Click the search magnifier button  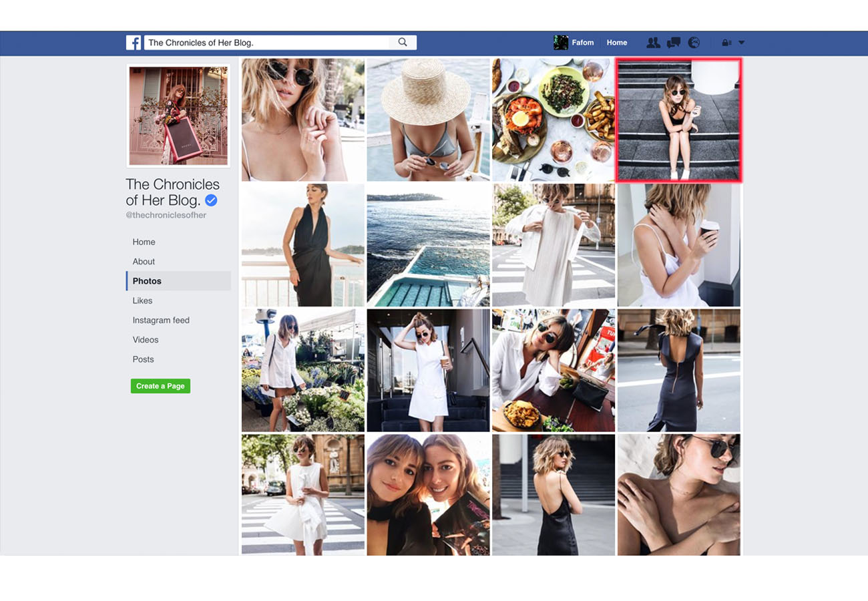click(x=403, y=42)
